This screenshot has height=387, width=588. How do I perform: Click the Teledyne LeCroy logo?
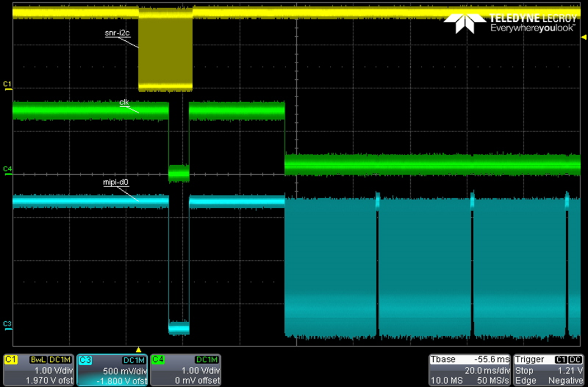[510, 22]
